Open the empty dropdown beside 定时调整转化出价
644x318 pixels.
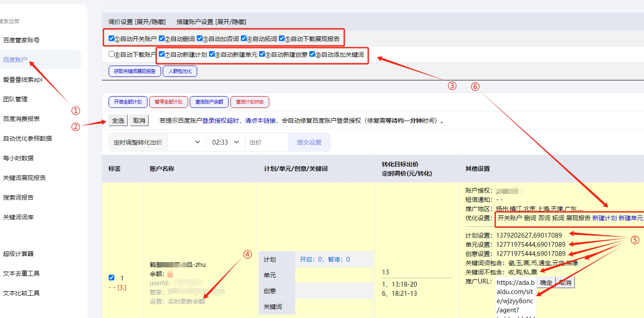click(186, 142)
